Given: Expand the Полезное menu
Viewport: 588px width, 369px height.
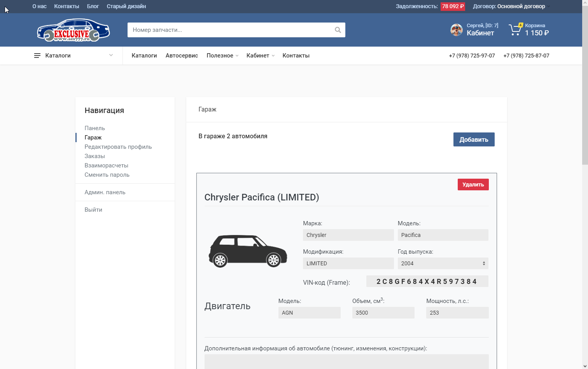Looking at the screenshot, I should tap(222, 56).
